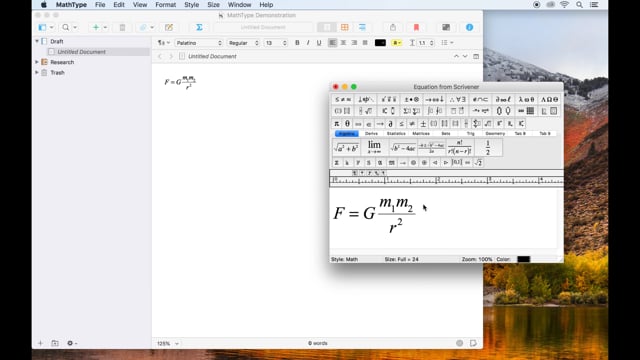Screen dimensions: 640x360
Task: Insert theta symbol from small bar
Action: pos(347,124)
